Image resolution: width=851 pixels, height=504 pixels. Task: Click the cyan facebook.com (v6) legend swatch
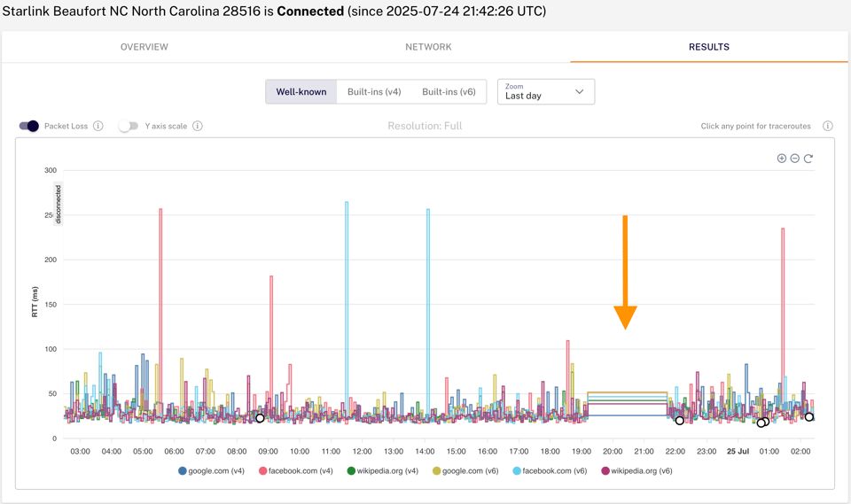point(515,471)
